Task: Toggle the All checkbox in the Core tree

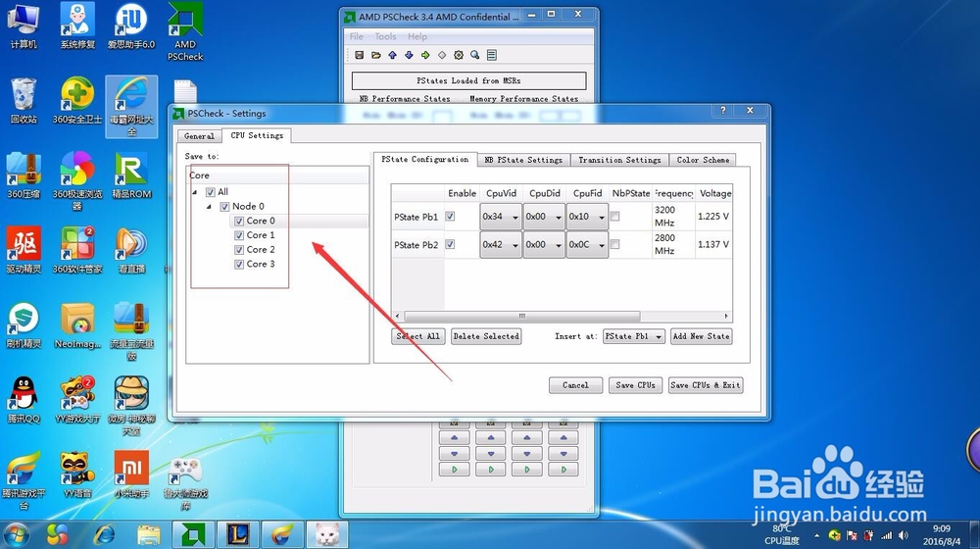Action: (211, 192)
